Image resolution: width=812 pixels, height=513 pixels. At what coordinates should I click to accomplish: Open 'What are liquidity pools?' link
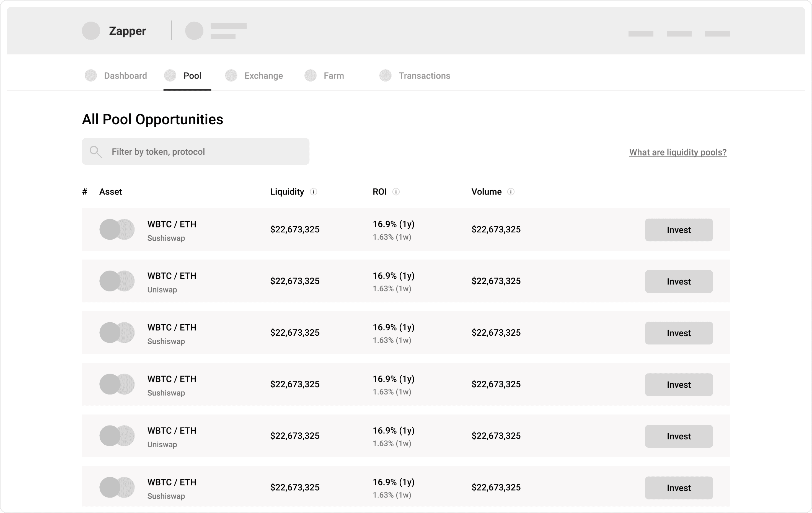[x=678, y=152]
